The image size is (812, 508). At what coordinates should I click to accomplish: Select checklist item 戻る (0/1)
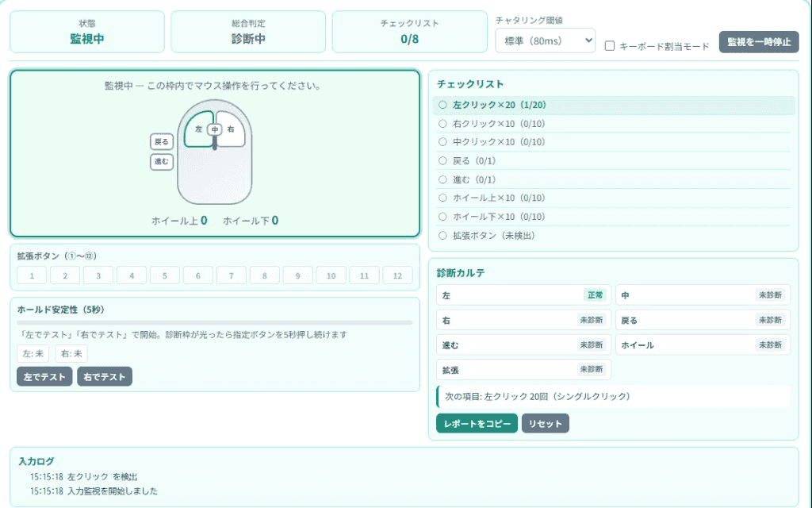(x=614, y=160)
